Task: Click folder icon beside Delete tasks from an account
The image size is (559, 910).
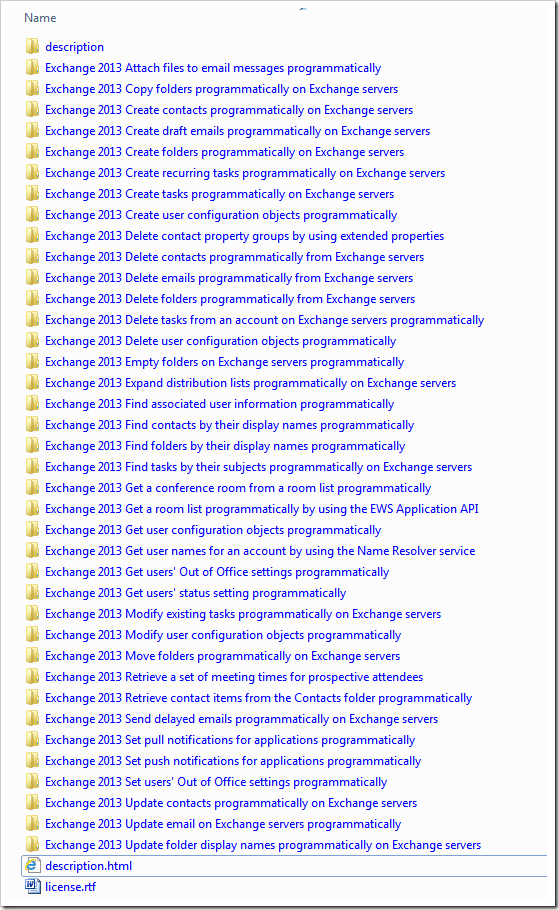Action: [33, 319]
